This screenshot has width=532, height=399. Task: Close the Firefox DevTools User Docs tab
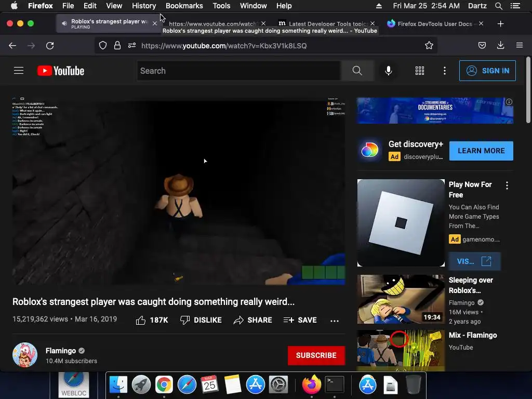click(x=481, y=24)
